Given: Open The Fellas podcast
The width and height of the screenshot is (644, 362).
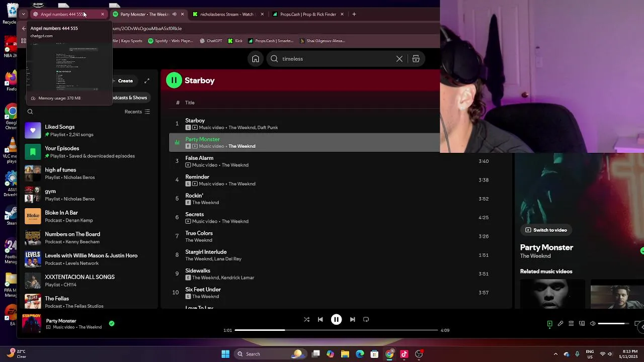Looking at the screenshot, I should [x=89, y=302].
